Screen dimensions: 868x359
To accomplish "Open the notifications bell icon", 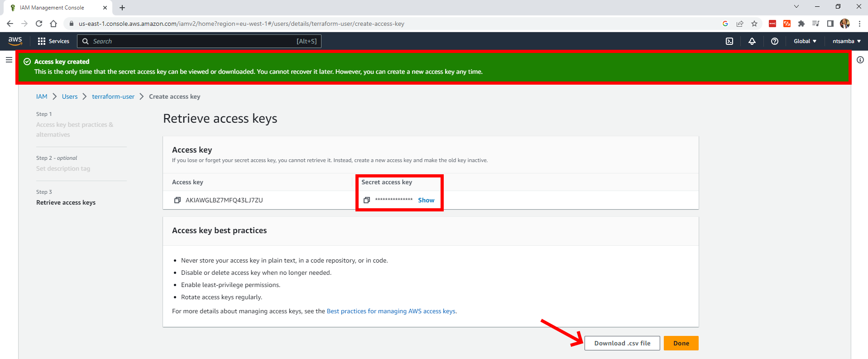I will [x=752, y=41].
